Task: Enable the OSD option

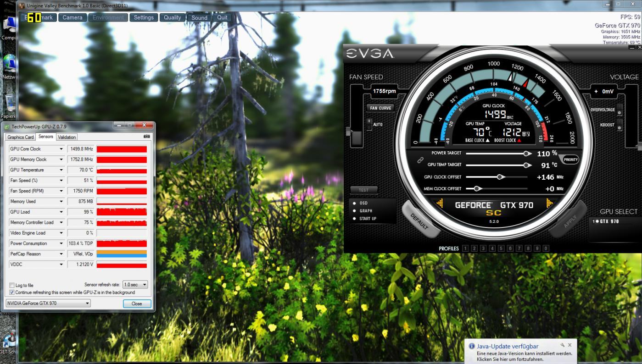Action: click(x=354, y=203)
